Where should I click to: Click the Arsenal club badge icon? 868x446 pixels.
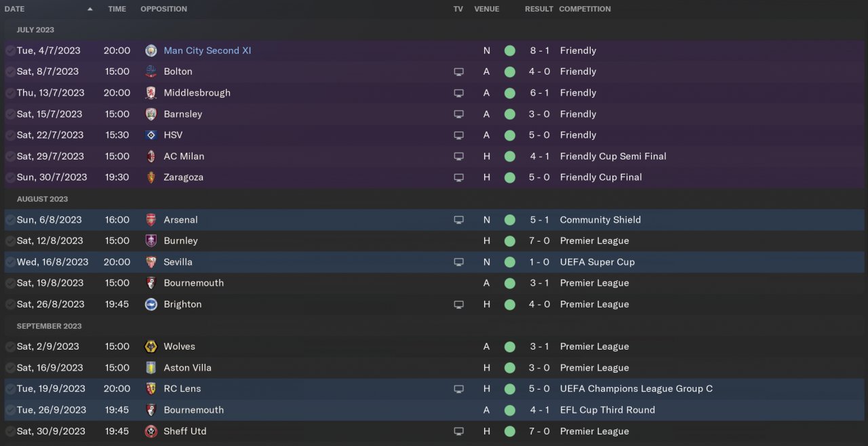(x=151, y=220)
